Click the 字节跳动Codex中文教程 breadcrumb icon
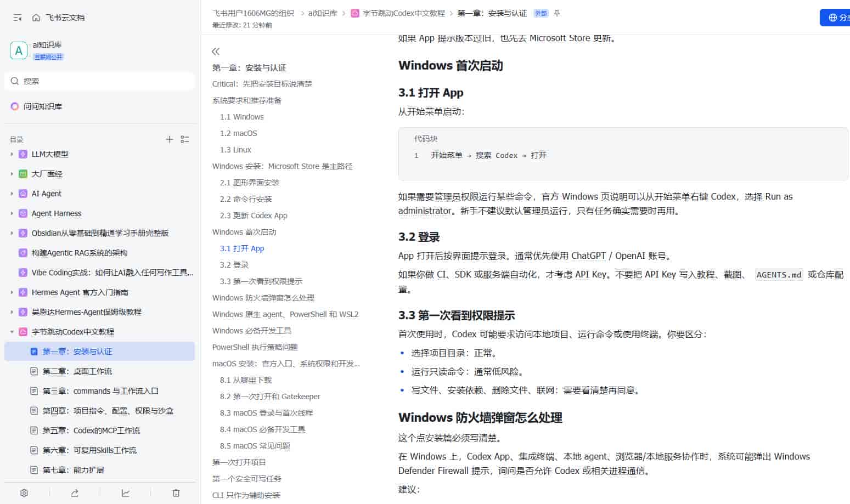 tap(355, 13)
